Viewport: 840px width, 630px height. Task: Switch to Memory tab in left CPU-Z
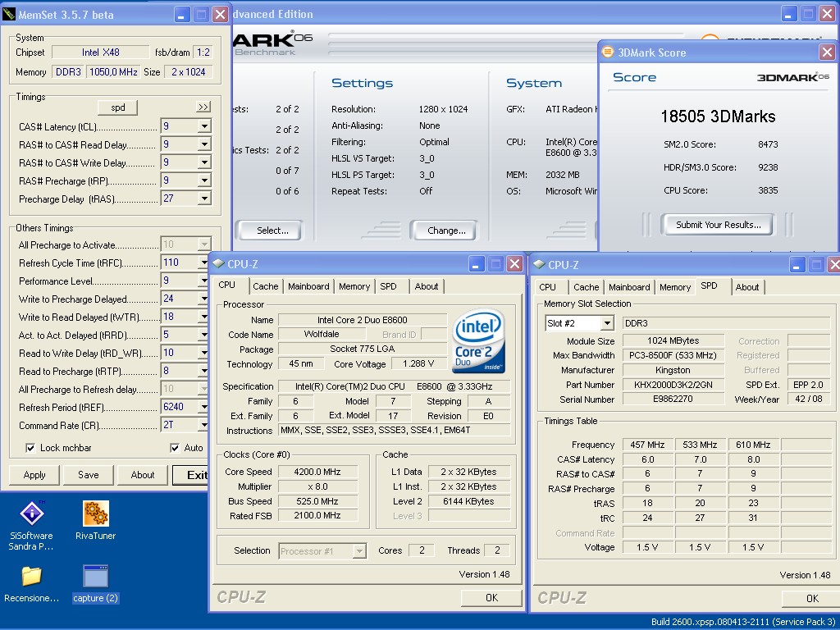click(x=354, y=286)
